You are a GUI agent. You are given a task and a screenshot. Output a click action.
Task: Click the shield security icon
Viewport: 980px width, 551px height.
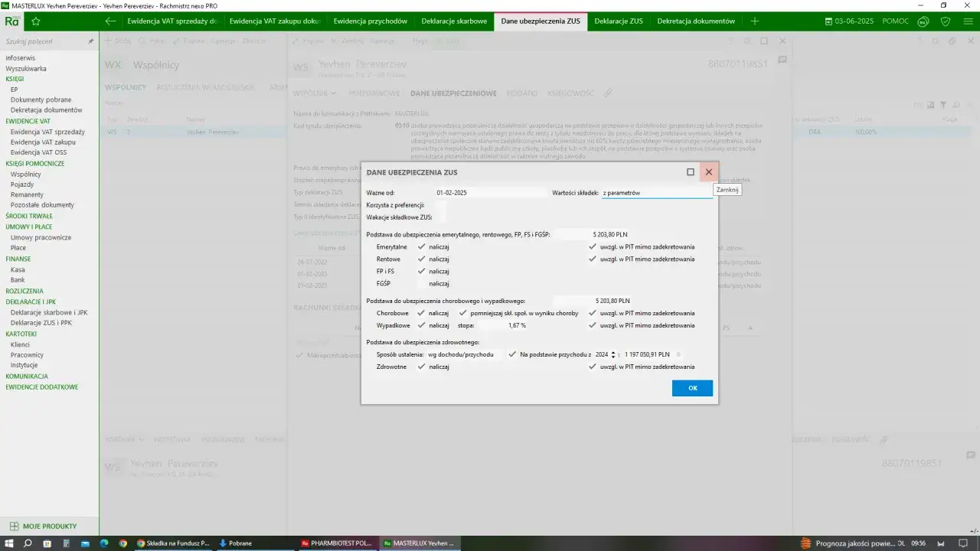click(946, 21)
